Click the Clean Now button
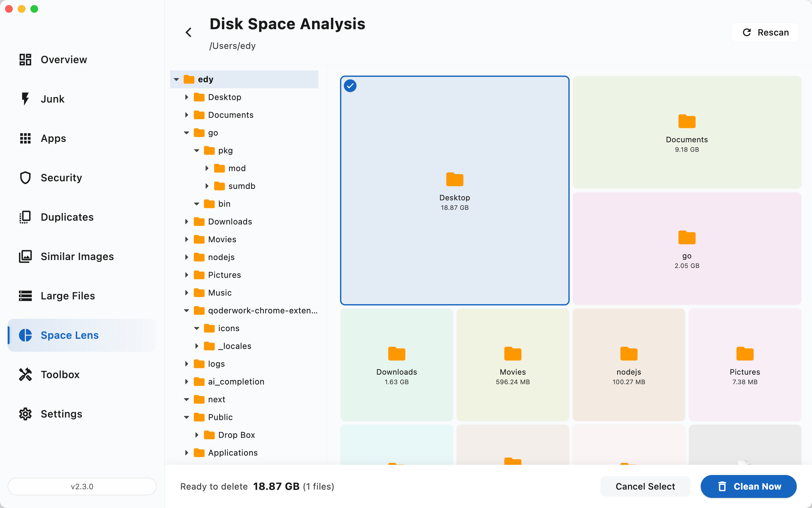The height and width of the screenshot is (508, 812). click(748, 486)
